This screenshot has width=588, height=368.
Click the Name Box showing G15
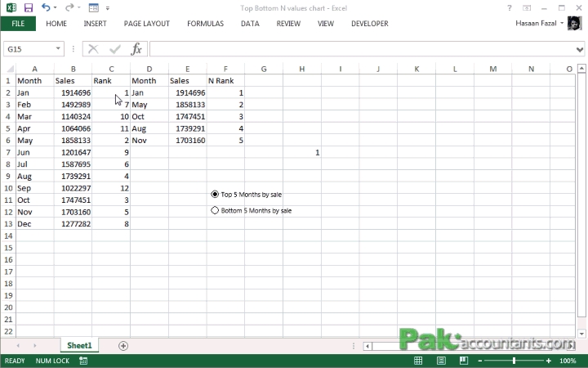coord(29,49)
